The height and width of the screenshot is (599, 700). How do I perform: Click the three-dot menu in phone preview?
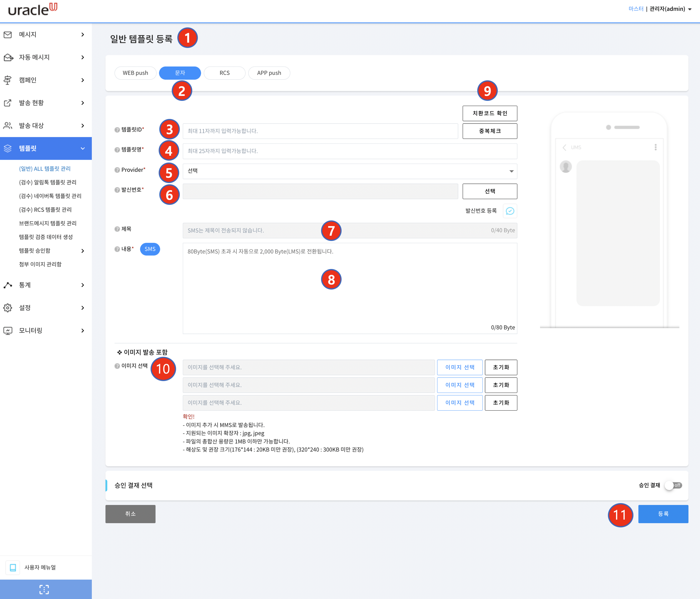click(x=656, y=147)
